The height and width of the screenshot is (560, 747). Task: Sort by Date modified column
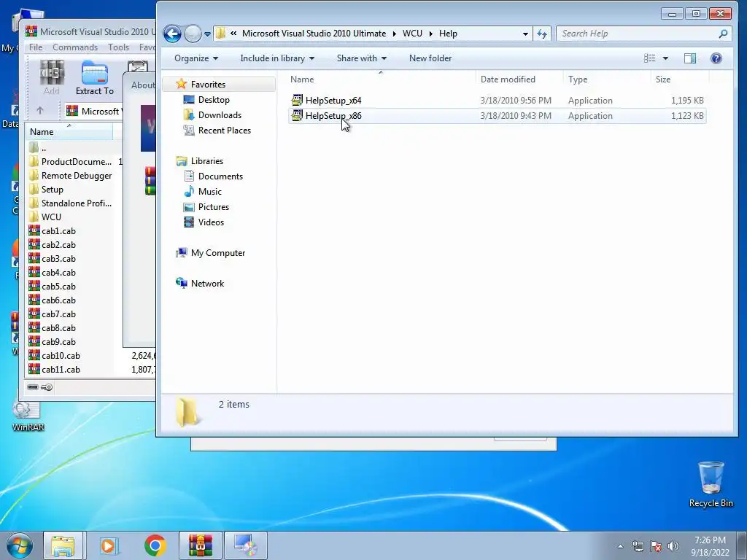[x=519, y=79]
